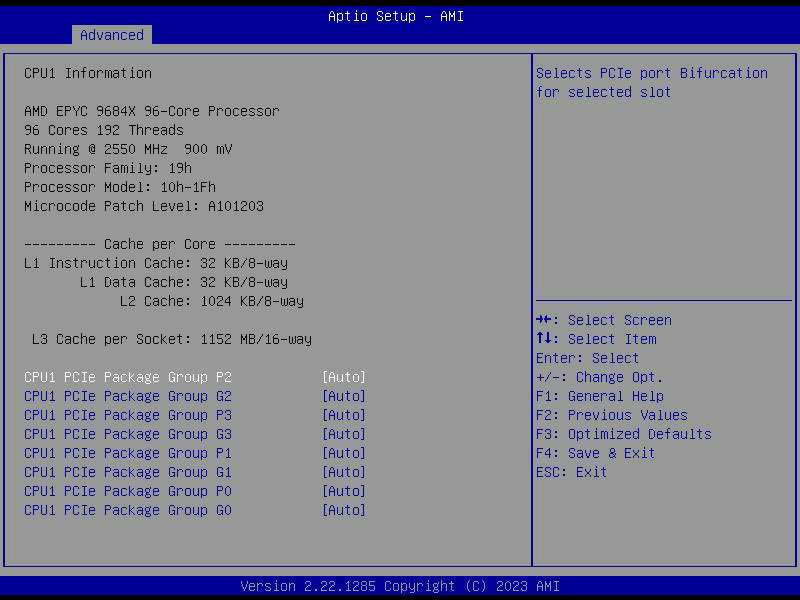The height and width of the screenshot is (600, 800).
Task: Select the Advanced tab
Action: coord(112,35)
